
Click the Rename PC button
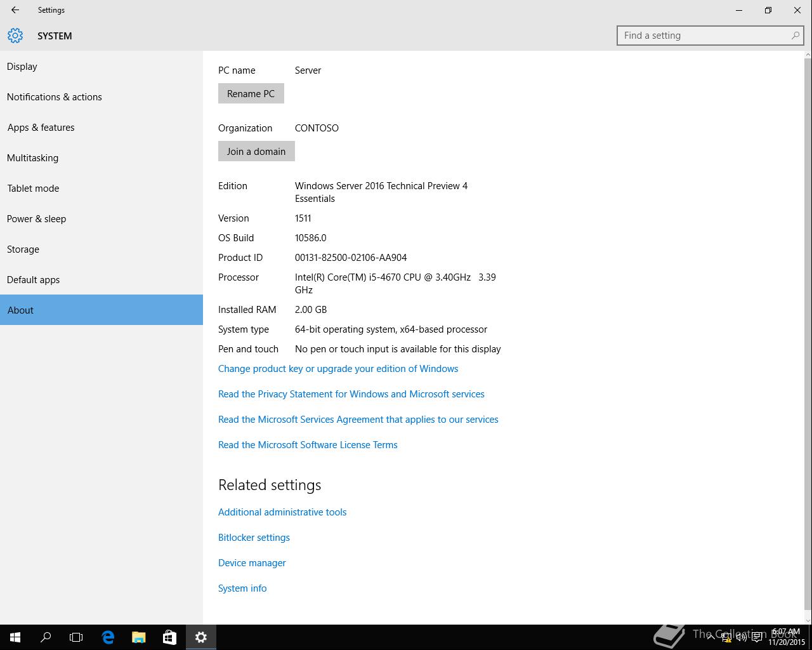pos(251,93)
